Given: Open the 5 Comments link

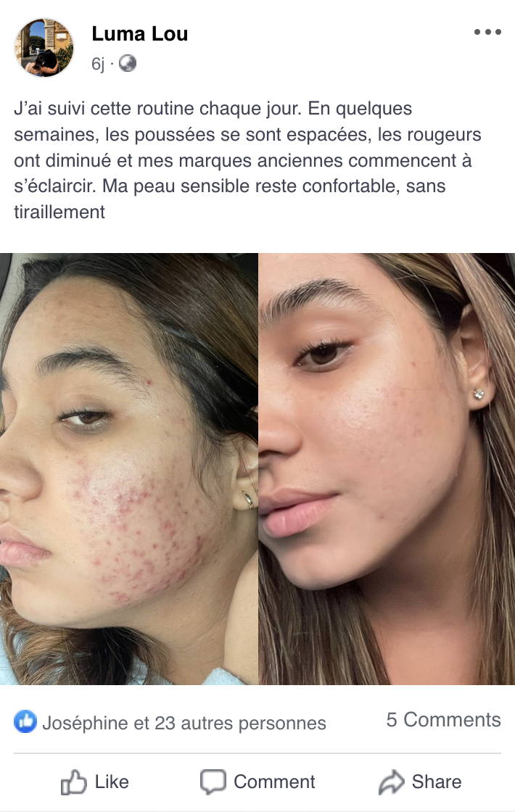Looking at the screenshot, I should point(443,720).
